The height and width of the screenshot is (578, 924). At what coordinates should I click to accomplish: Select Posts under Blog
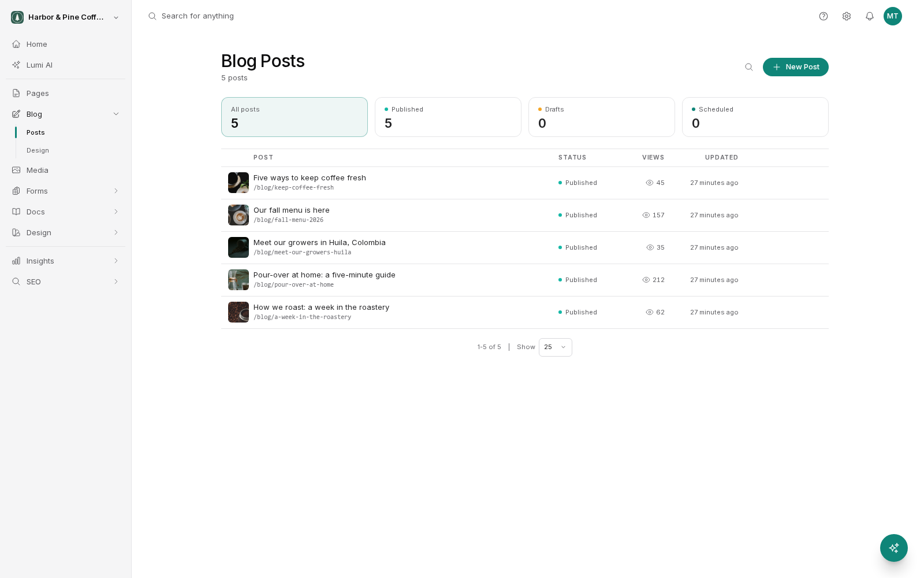[x=36, y=132]
